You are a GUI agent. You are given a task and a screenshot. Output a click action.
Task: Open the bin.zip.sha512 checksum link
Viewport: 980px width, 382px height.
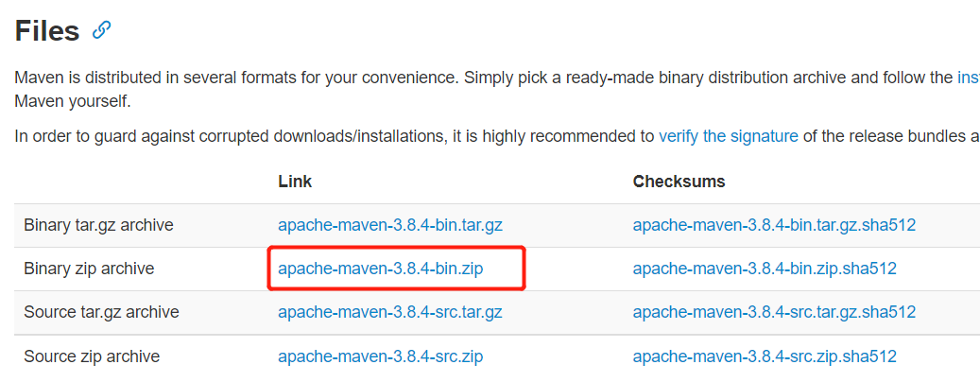pyautogui.click(x=765, y=269)
